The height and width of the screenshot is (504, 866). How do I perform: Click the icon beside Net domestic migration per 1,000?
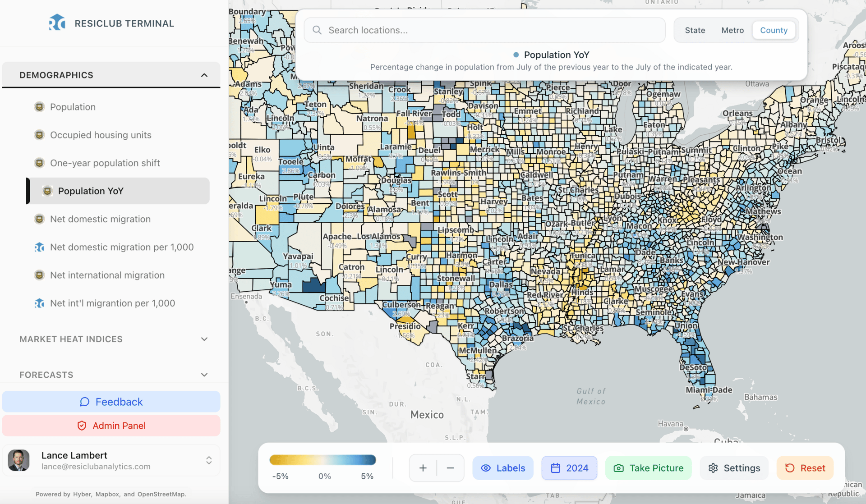click(40, 247)
